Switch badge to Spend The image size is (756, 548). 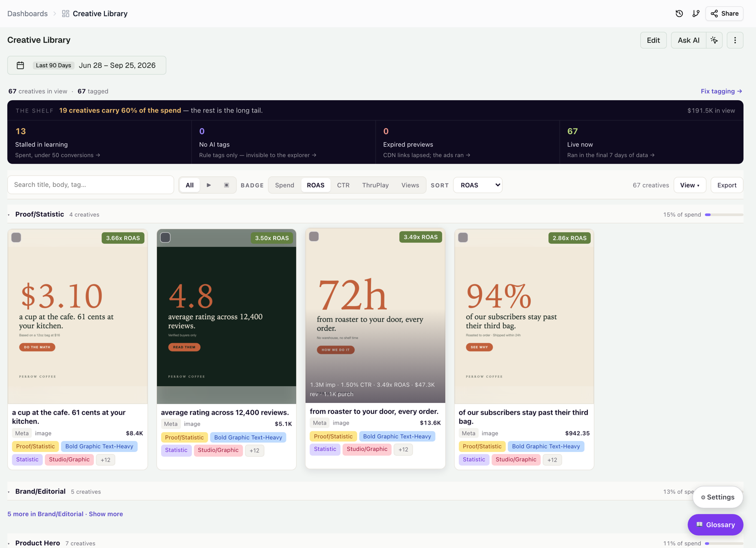pos(284,185)
